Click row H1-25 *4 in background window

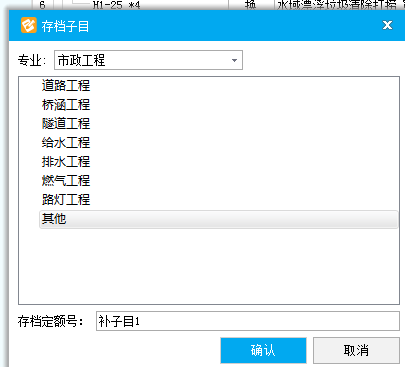click(x=116, y=5)
